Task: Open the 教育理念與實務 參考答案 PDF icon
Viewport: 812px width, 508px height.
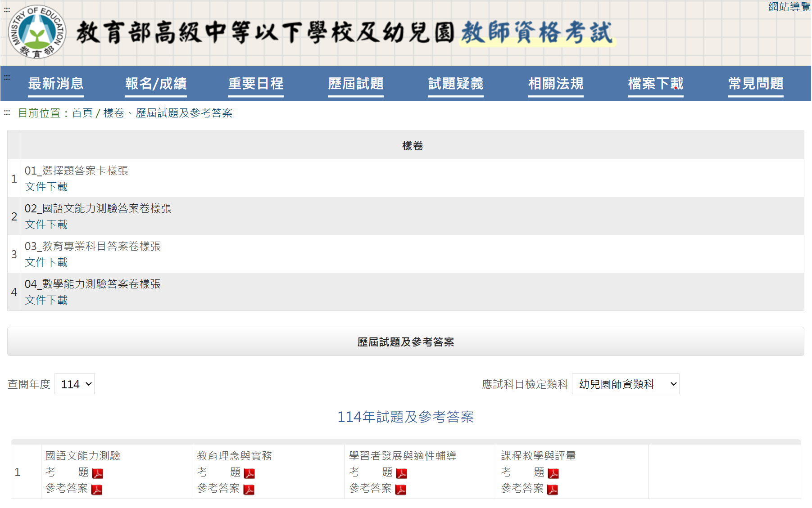Action: pos(250,489)
